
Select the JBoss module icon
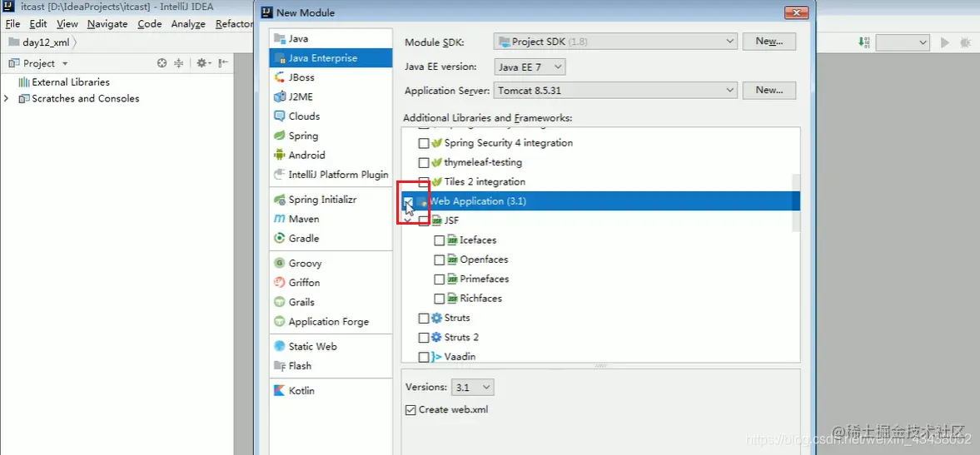280,77
